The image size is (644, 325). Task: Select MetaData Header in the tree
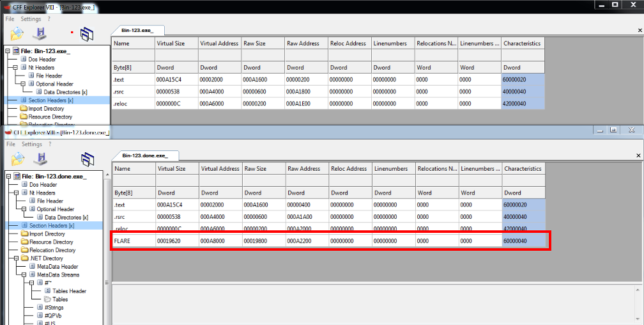point(57,267)
